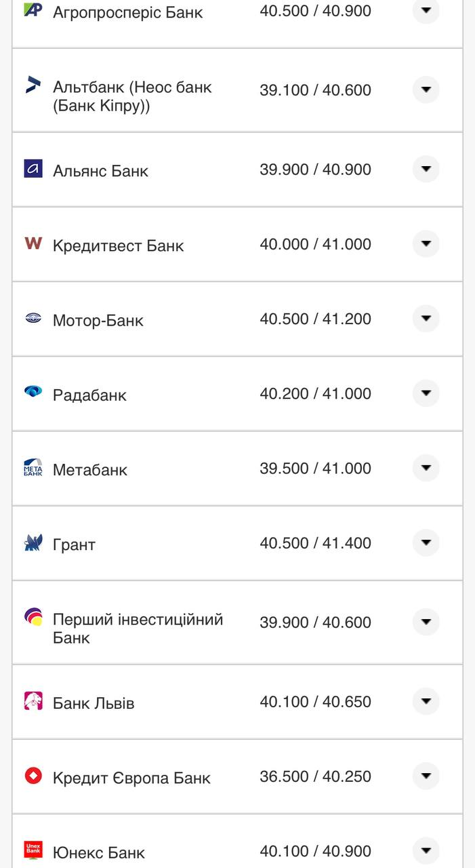This screenshot has height=868, width=475.
Task: Expand the Кредитвест Банк dropdown arrow
Action: point(426,244)
